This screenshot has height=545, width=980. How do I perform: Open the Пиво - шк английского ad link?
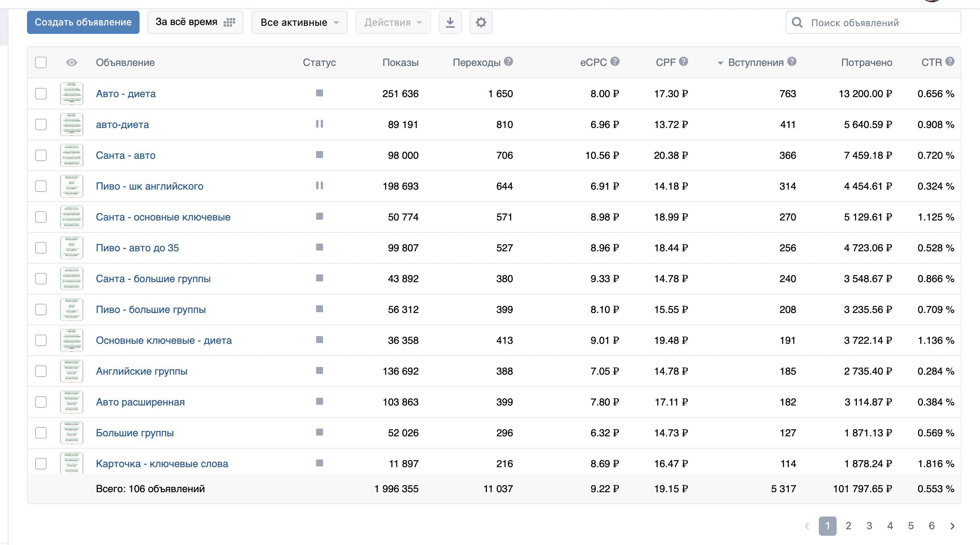click(x=150, y=186)
